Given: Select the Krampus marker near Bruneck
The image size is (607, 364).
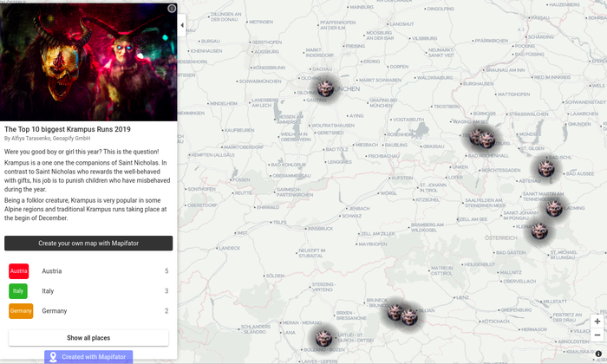Looking at the screenshot, I should pyautogui.click(x=396, y=310).
